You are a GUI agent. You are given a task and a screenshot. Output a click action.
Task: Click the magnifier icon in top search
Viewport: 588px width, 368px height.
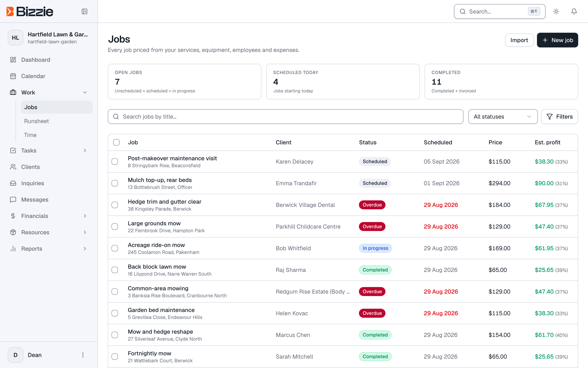463,11
